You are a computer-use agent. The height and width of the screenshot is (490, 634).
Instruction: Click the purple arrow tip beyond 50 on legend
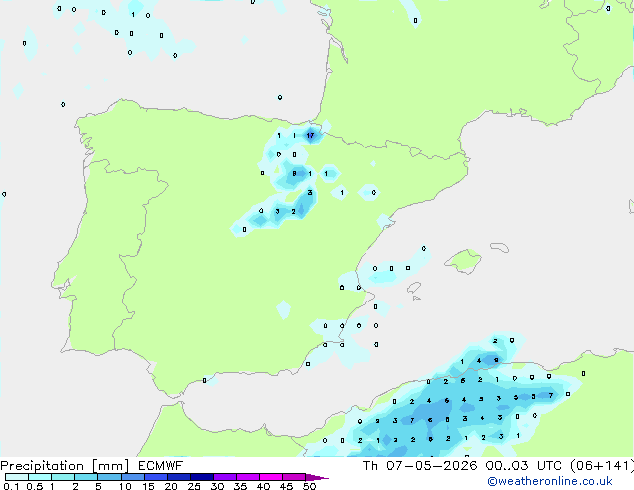[317, 477]
